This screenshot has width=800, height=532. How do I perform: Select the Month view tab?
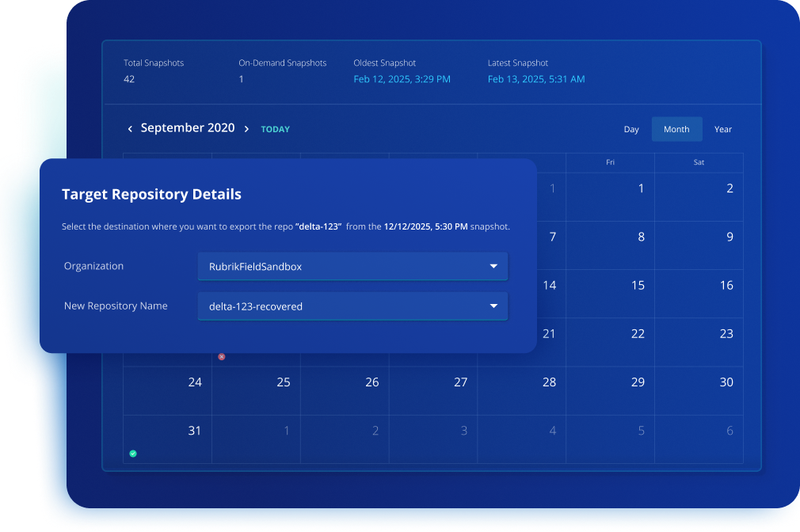(676, 129)
